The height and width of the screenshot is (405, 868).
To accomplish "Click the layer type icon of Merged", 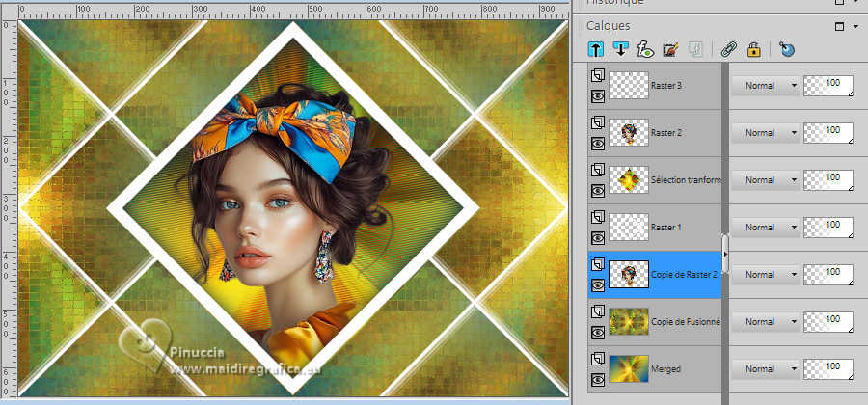I will [597, 358].
